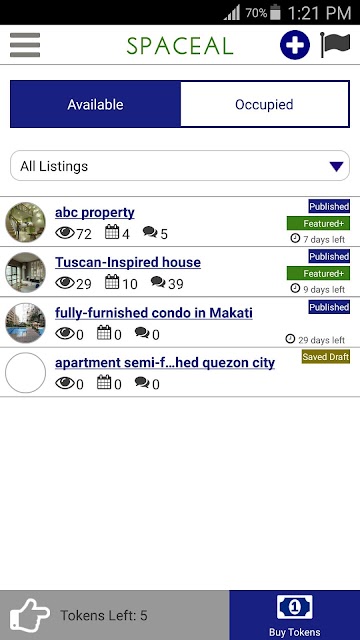This screenshot has height=640, width=360.
Task: Tap chat bubbles icon on abc property
Action: tap(150, 232)
